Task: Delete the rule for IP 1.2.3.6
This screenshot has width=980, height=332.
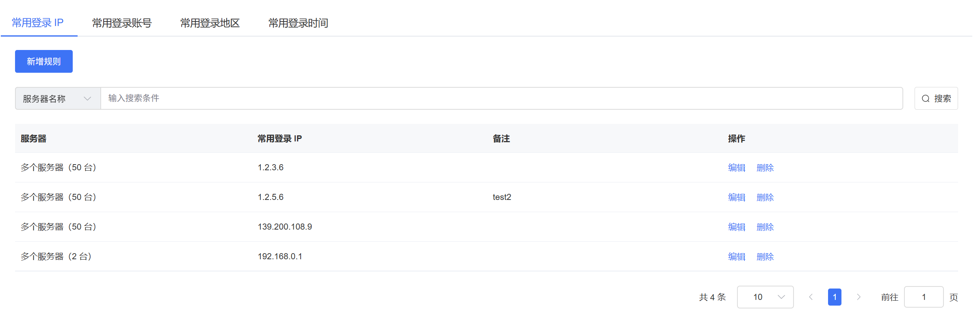Action: (x=765, y=168)
